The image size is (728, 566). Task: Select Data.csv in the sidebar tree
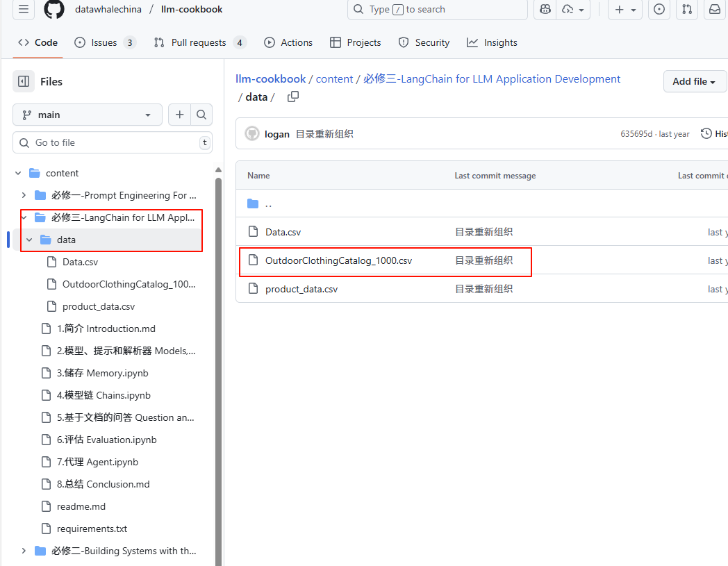[81, 262]
